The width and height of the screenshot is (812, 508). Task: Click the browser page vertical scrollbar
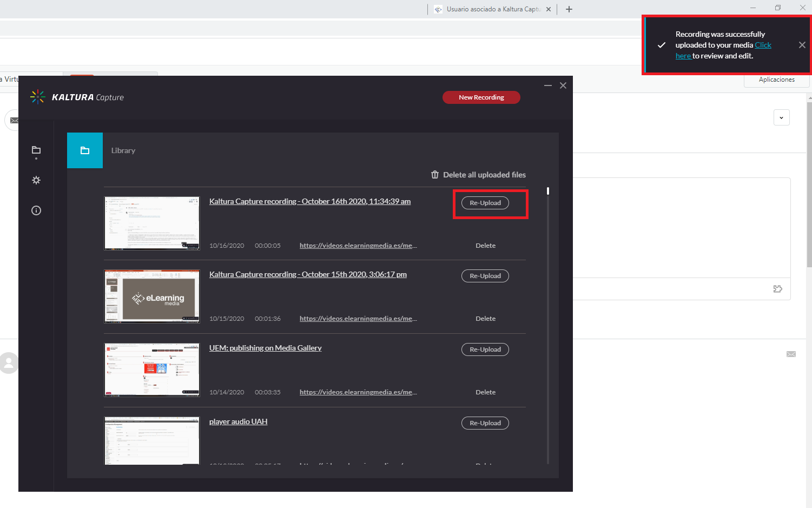pyautogui.click(x=809, y=184)
